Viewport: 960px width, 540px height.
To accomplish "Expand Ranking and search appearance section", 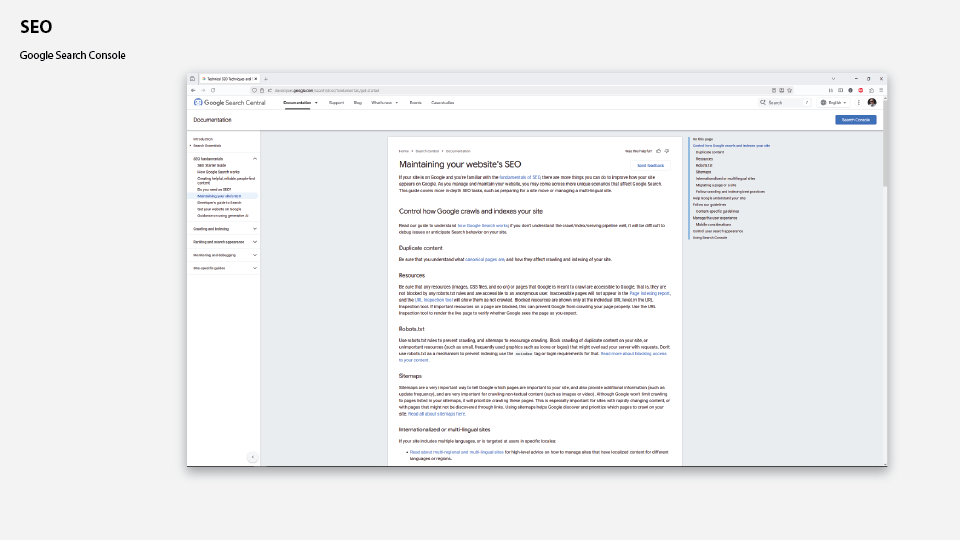I will click(255, 242).
